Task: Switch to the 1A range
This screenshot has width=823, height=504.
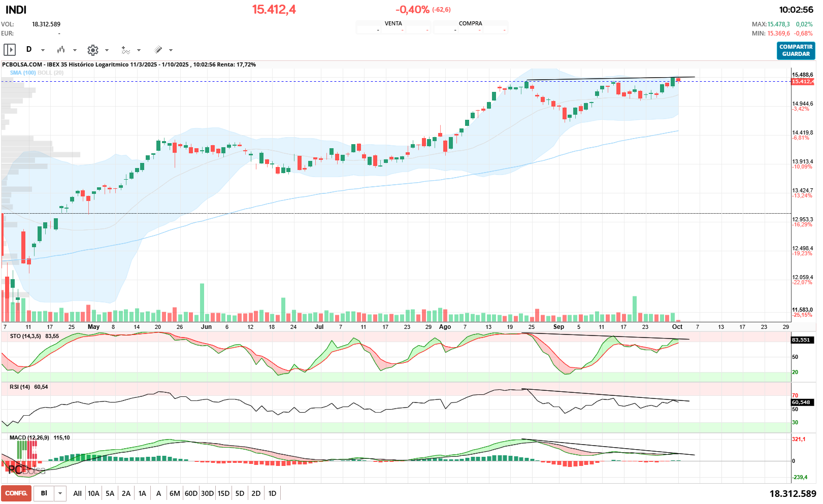Action: 143,493
